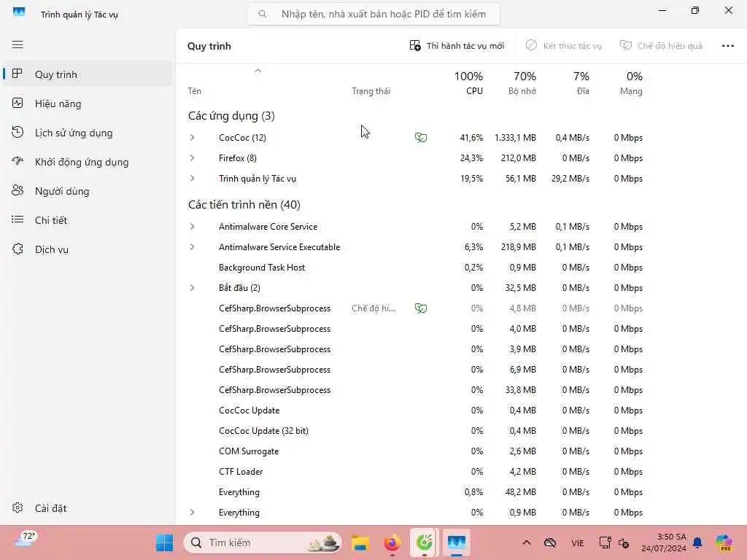Click the Thi hành tác vụ mới button
The height and width of the screenshot is (560, 747).
(x=457, y=46)
